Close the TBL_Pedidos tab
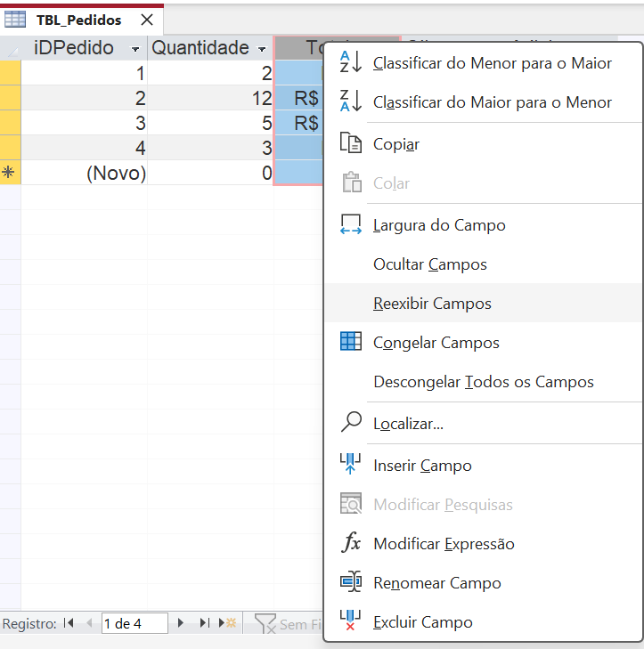The height and width of the screenshot is (649, 644). coord(147,20)
